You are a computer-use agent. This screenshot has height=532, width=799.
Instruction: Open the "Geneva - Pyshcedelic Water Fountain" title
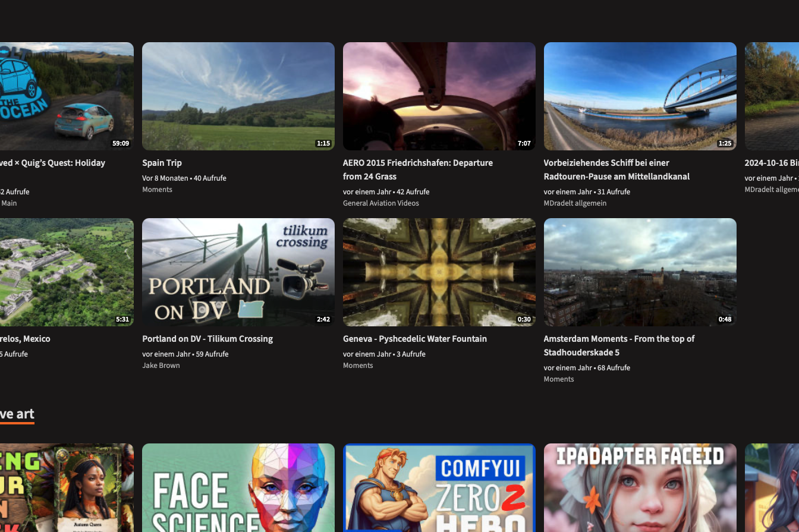[x=414, y=339]
